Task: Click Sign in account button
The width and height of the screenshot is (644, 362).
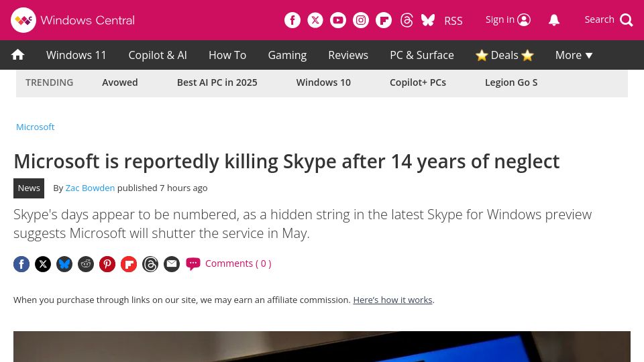Action: (508, 19)
